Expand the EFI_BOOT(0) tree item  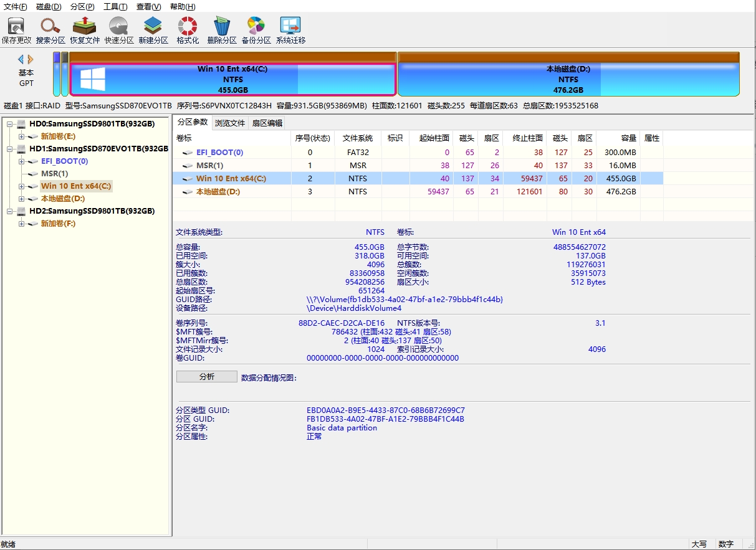point(22,161)
